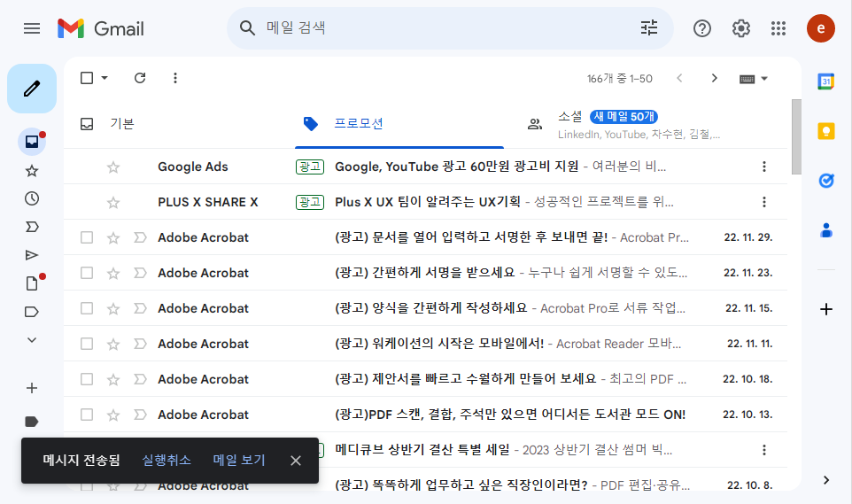
Task: Select the Adobe Acrobat mail dated 22. 10. 13.
Action: [87, 415]
